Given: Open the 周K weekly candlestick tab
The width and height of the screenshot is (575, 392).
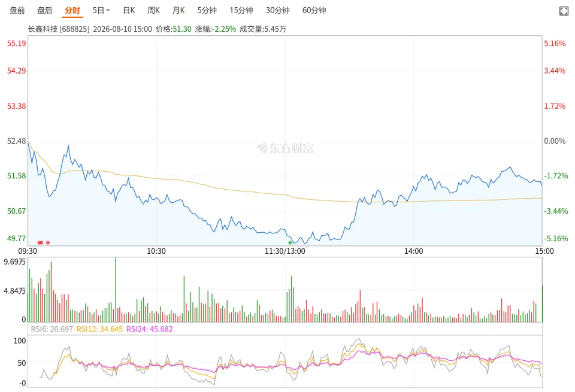Looking at the screenshot, I should (x=154, y=10).
